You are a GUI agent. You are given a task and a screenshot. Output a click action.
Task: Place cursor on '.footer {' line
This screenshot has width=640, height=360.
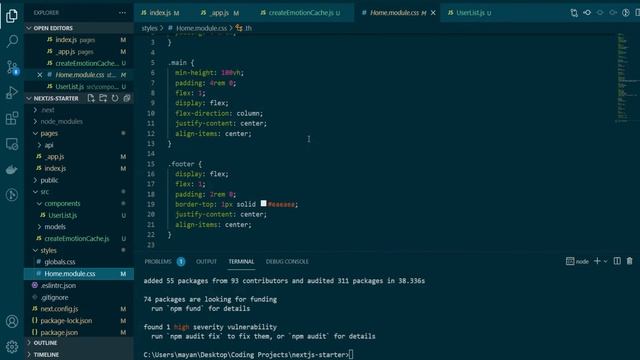[185, 164]
